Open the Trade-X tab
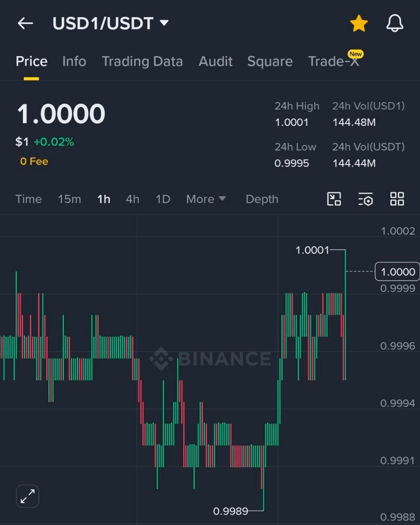420x525 pixels. (334, 62)
